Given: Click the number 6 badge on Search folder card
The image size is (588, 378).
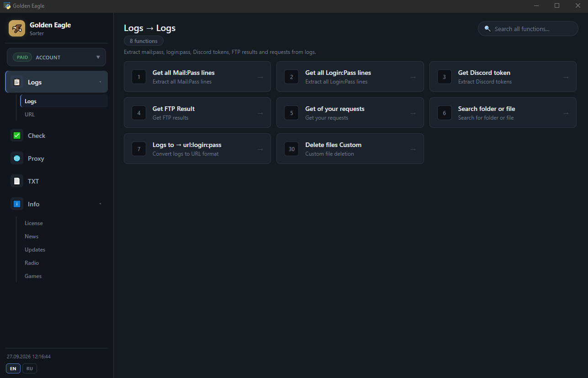Looking at the screenshot, I should (444, 113).
